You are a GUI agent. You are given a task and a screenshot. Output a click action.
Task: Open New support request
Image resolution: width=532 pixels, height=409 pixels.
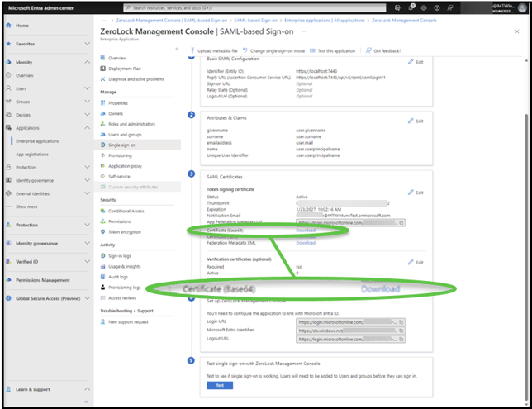click(128, 321)
